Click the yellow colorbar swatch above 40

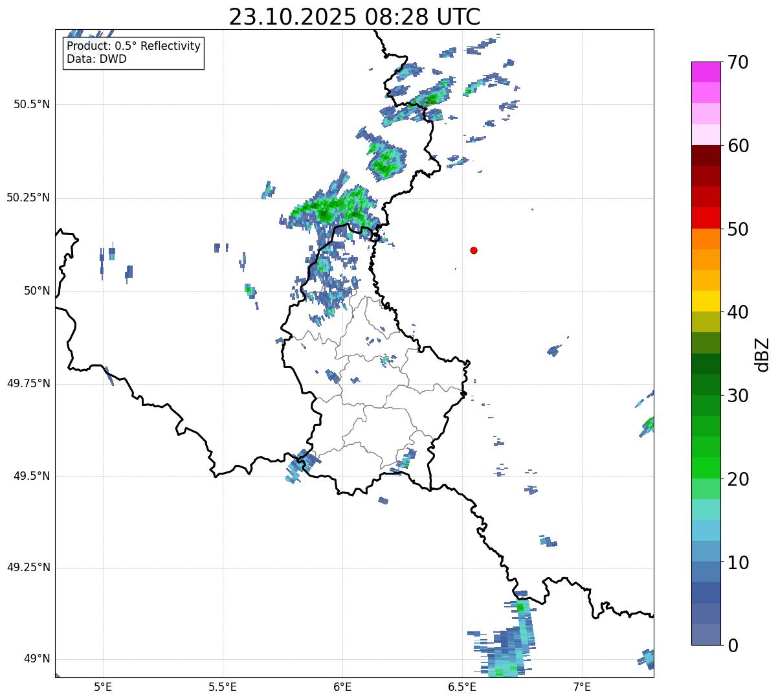point(706,301)
